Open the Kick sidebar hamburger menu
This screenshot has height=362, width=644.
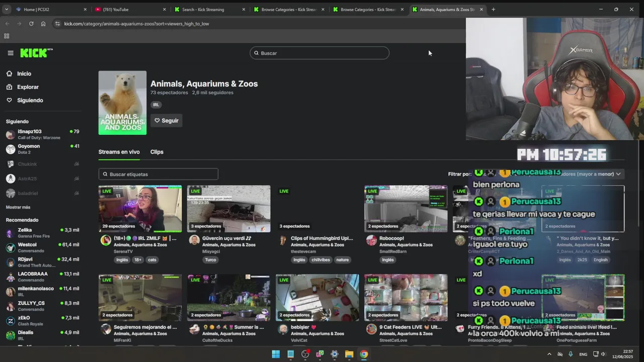click(x=11, y=53)
